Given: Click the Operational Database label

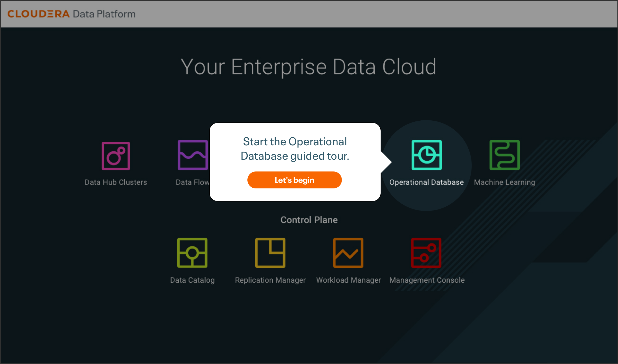Looking at the screenshot, I should click(426, 182).
